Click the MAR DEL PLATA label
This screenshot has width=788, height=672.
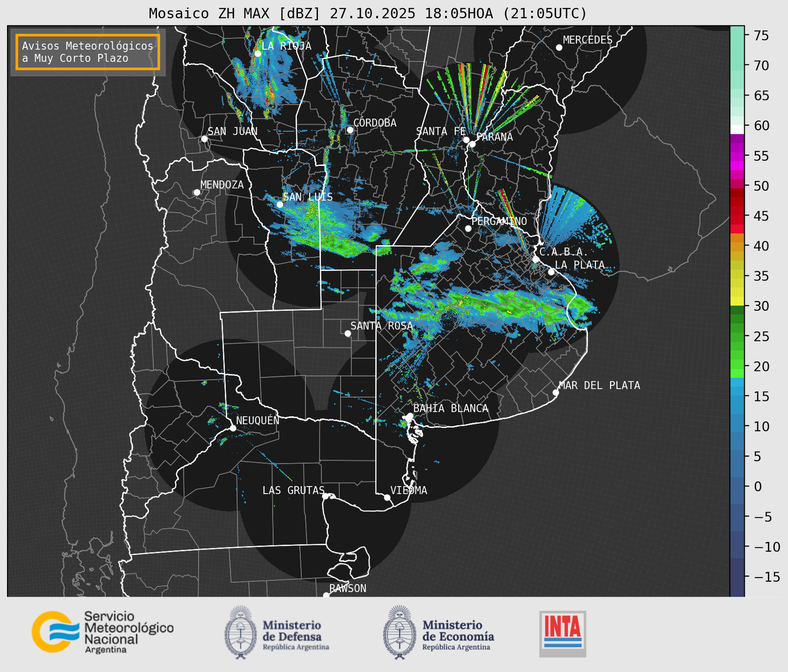[x=600, y=386]
